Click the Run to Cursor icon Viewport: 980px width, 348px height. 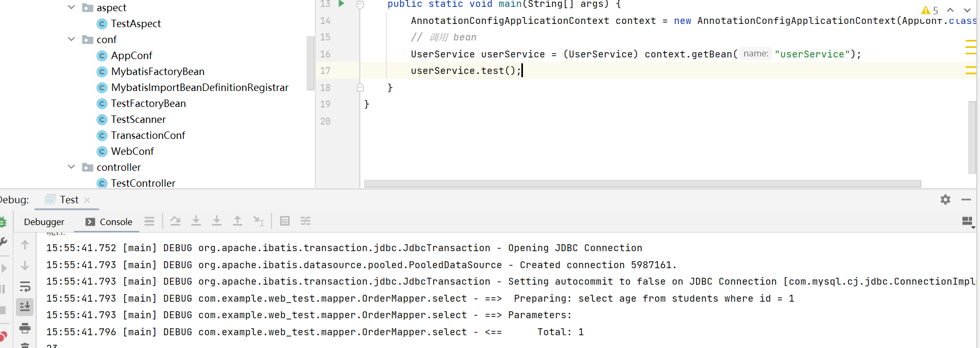click(x=258, y=221)
